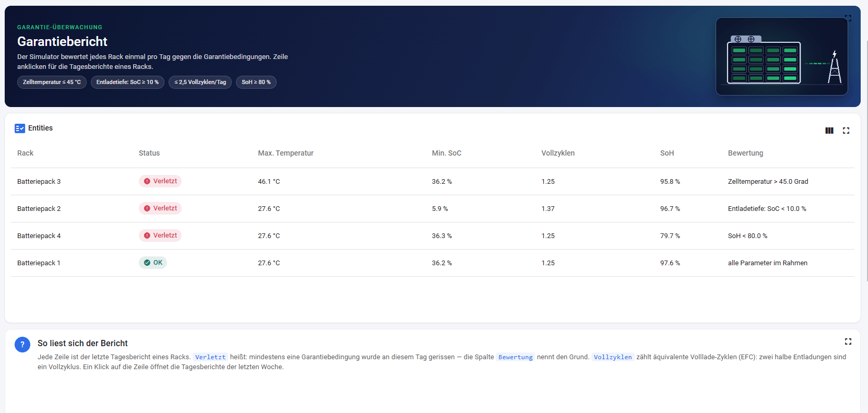Click the Verletzt badge of Batteriepack 2
868x413 pixels.
click(160, 208)
